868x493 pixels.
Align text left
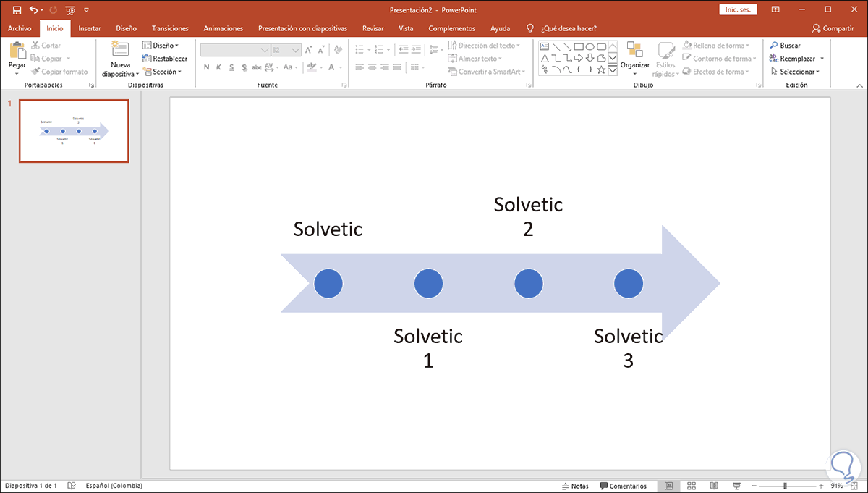(359, 67)
